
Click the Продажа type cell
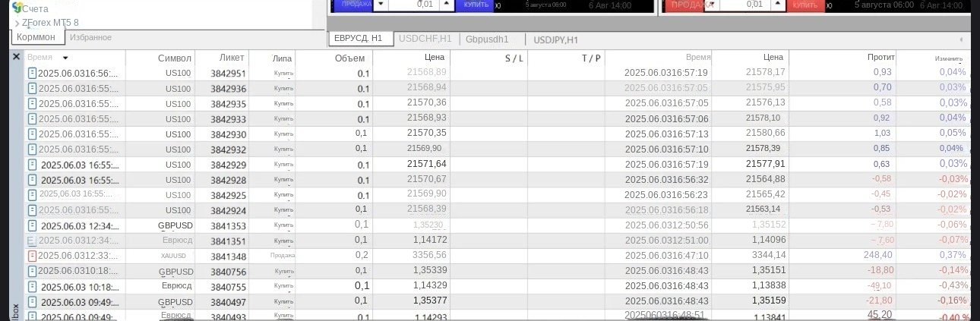coord(283,256)
